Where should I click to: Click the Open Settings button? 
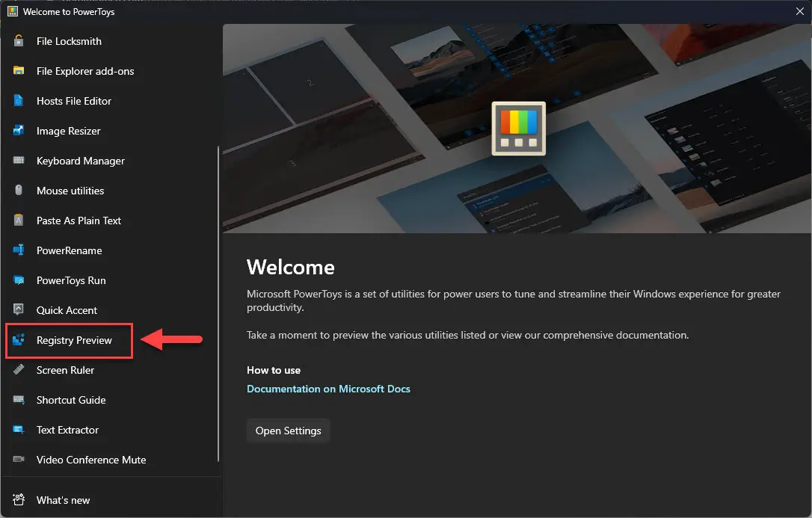(x=289, y=431)
